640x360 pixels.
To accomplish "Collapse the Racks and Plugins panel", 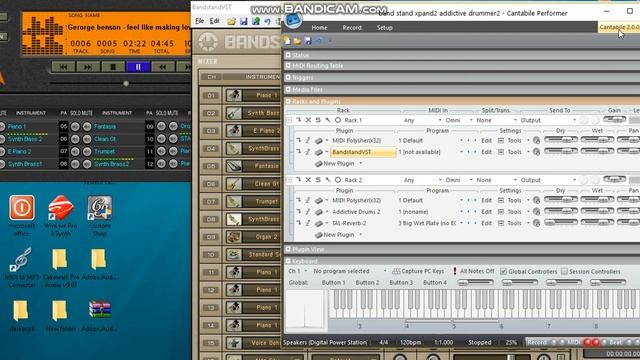I will [288, 101].
